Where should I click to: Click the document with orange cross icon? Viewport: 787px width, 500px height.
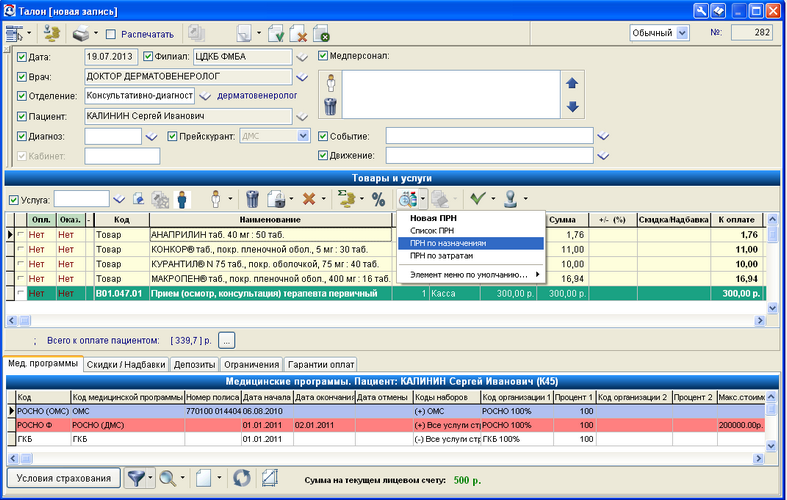click(298, 34)
